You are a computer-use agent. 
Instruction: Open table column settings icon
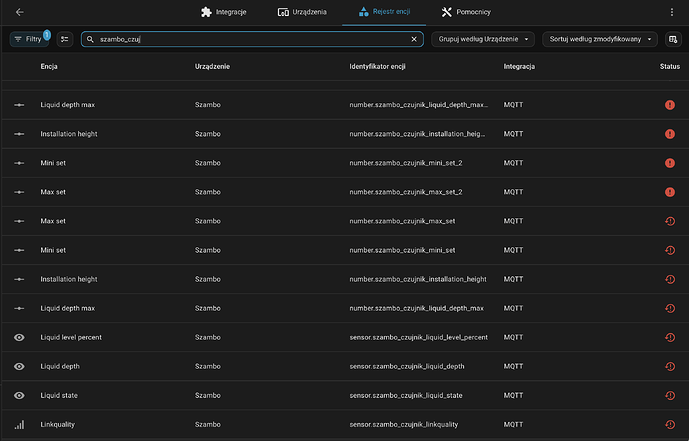[672, 39]
